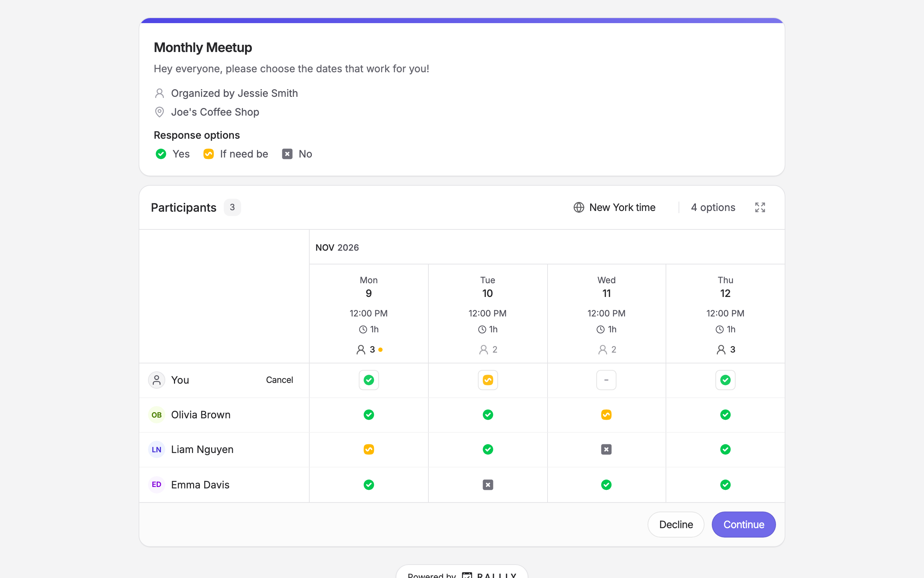Click the participant count under Mon 9
This screenshot has width=924, height=578.
369,349
